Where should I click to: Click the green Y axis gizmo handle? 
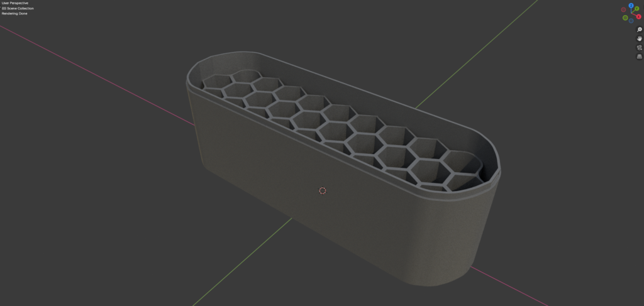tap(638, 9)
